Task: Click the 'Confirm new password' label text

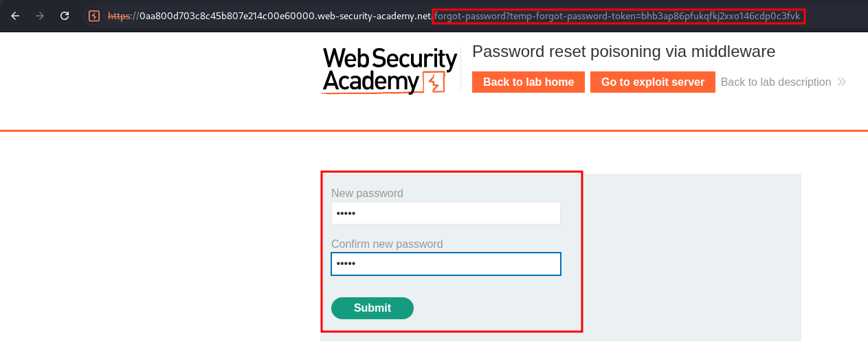Action: pos(387,244)
